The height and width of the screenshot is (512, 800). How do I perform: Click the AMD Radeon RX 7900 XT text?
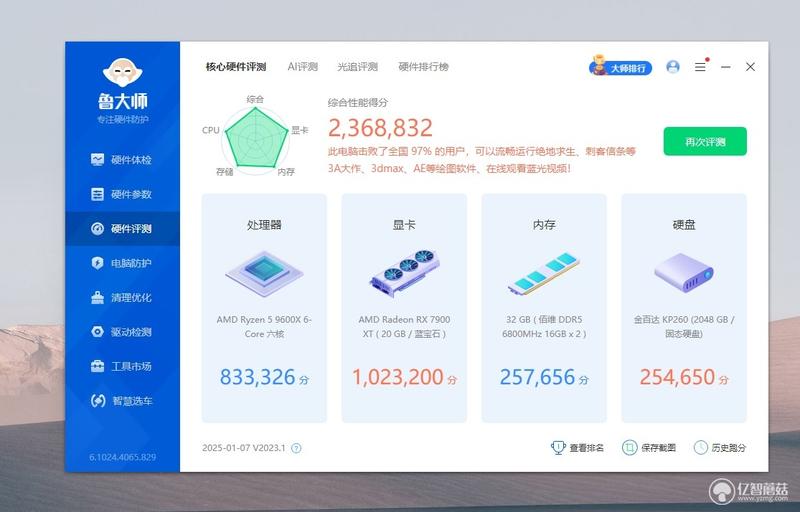tap(404, 326)
